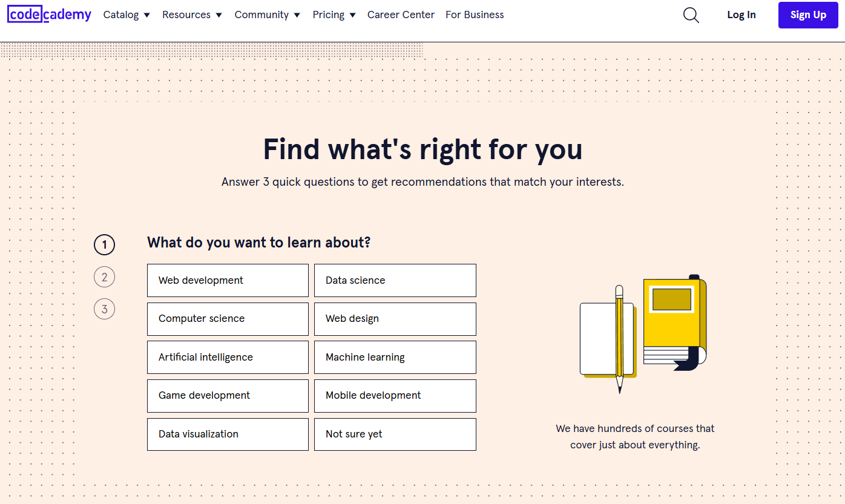Click the 'Find what's right for you' heading
This screenshot has height=504, width=845.
pyautogui.click(x=422, y=149)
